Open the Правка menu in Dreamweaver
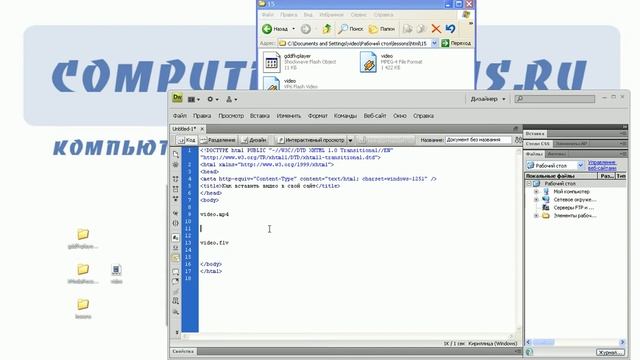The width and height of the screenshot is (640, 360). click(202, 116)
